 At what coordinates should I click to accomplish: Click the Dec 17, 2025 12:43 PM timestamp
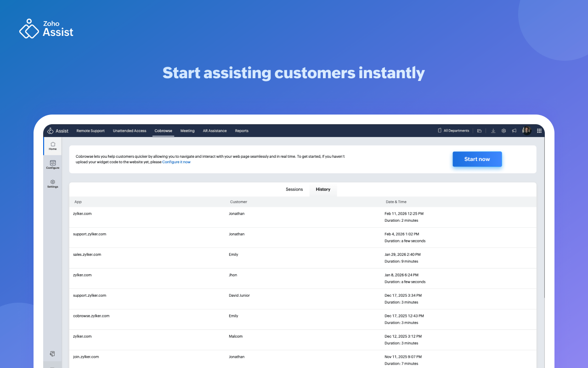tap(404, 316)
